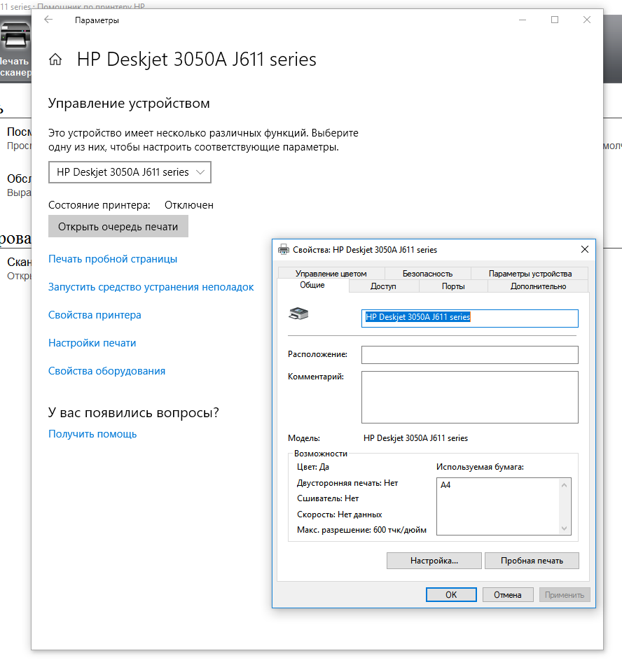The image size is (622, 672).
Task: Switch to the Доступ tab
Action: [x=383, y=286]
